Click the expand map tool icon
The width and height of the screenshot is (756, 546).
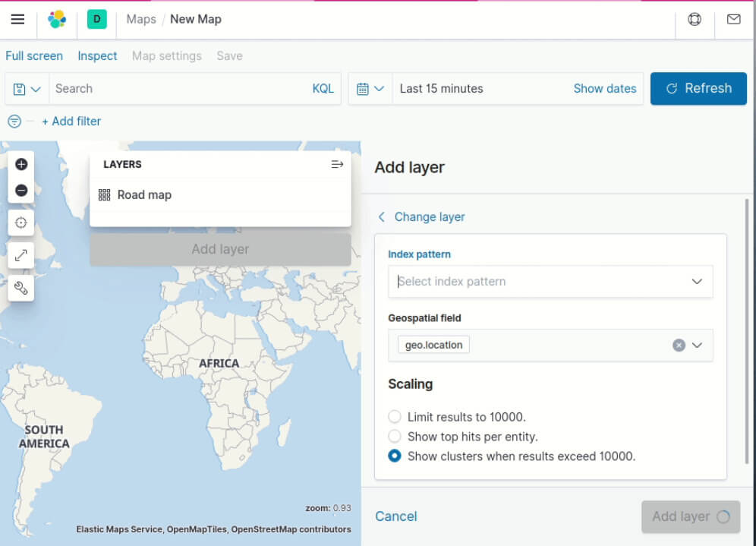point(21,255)
